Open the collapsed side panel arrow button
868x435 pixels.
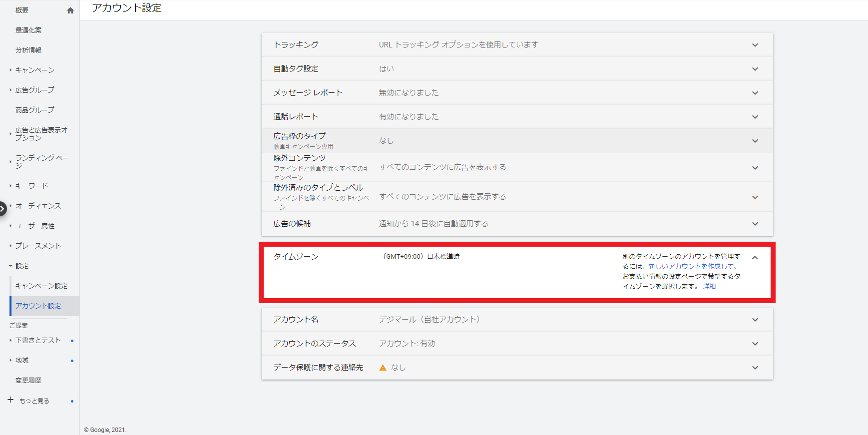[x=2, y=208]
